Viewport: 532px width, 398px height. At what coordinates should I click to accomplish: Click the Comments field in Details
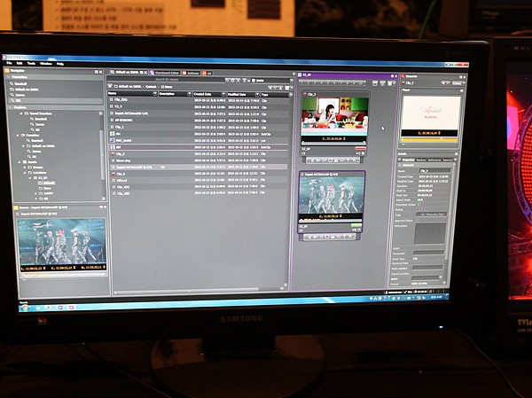pos(429,253)
